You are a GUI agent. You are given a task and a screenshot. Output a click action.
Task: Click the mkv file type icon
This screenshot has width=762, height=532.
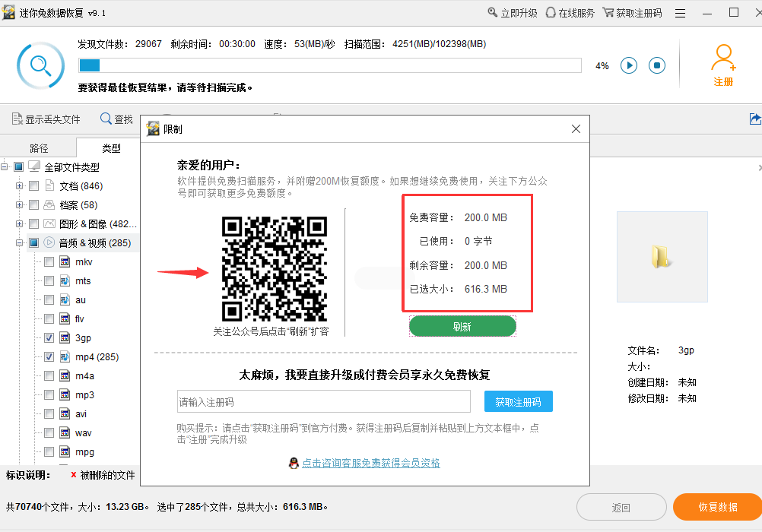point(65,262)
